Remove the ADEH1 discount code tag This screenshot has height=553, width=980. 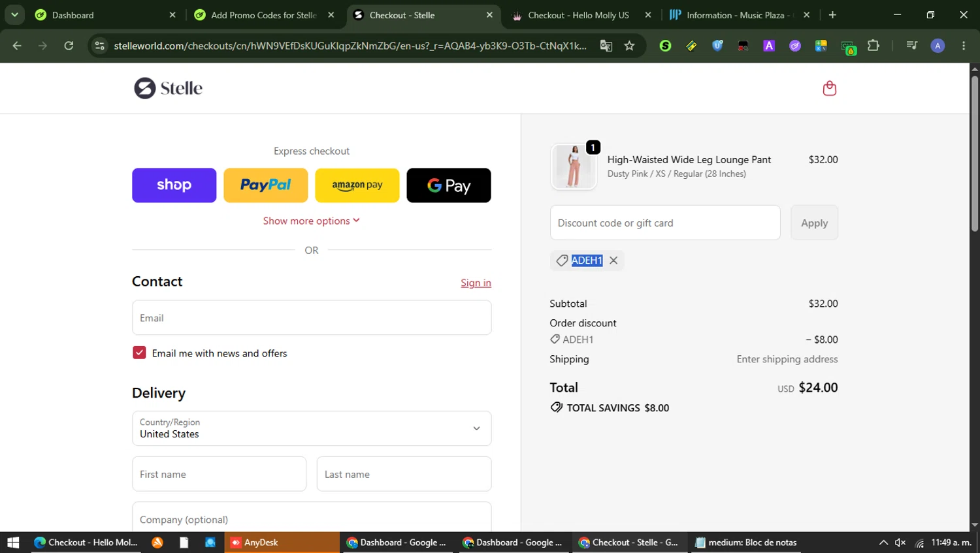613,261
